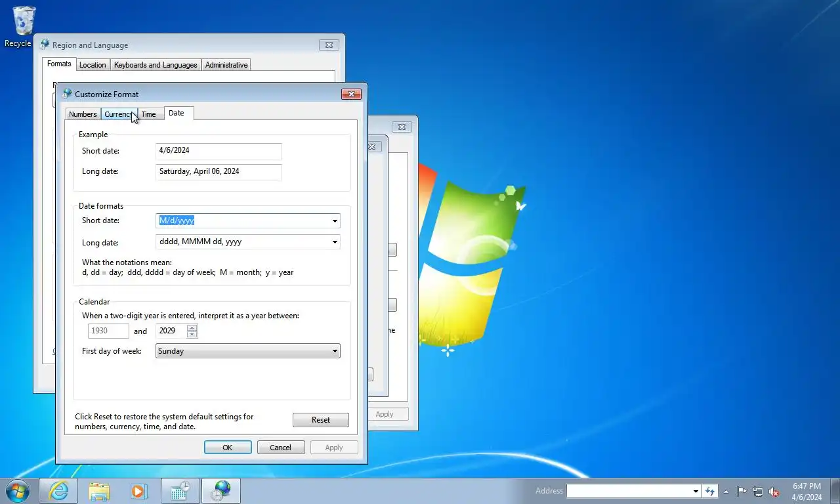Click Apply in Customize Format dialog
This screenshot has width=840, height=504.
[334, 448]
